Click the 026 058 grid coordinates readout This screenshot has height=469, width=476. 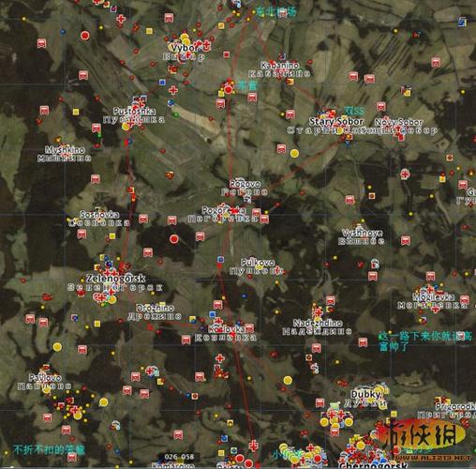[x=179, y=457]
